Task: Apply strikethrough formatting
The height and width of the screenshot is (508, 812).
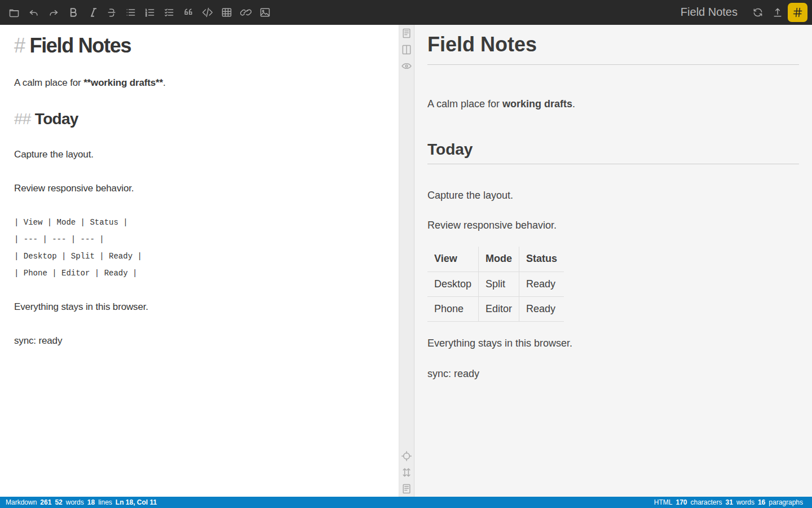Action: pyautogui.click(x=112, y=12)
